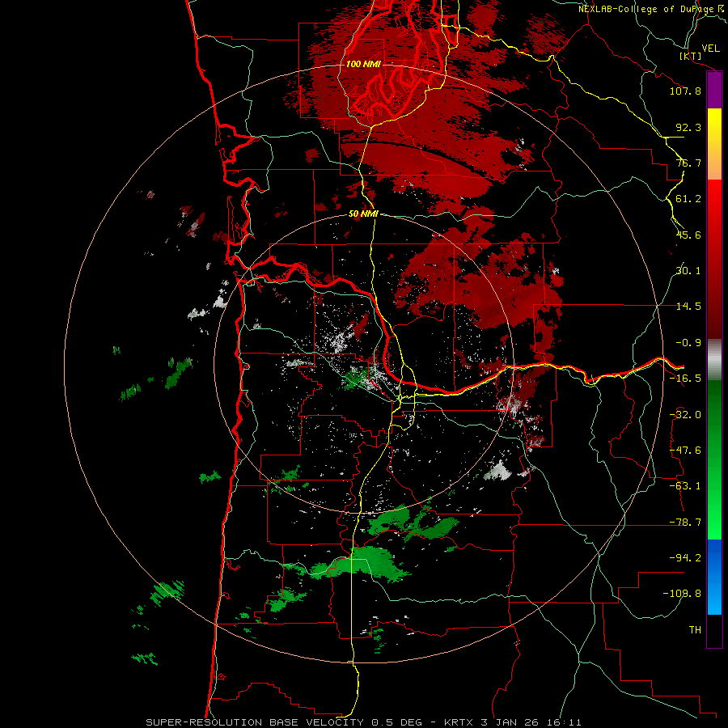Viewport: 728px width, 728px height.
Task: Click the 50 NMI range ring label
Action: click(x=363, y=214)
